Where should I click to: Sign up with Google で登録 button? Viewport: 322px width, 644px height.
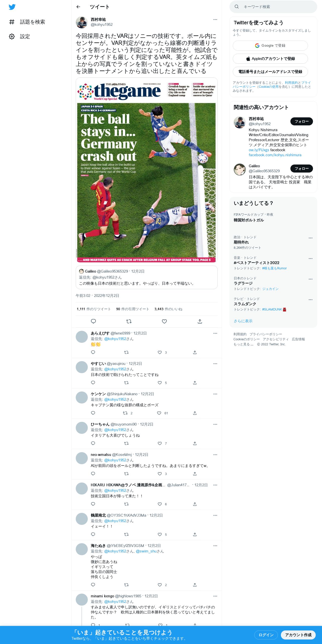pyautogui.click(x=270, y=46)
